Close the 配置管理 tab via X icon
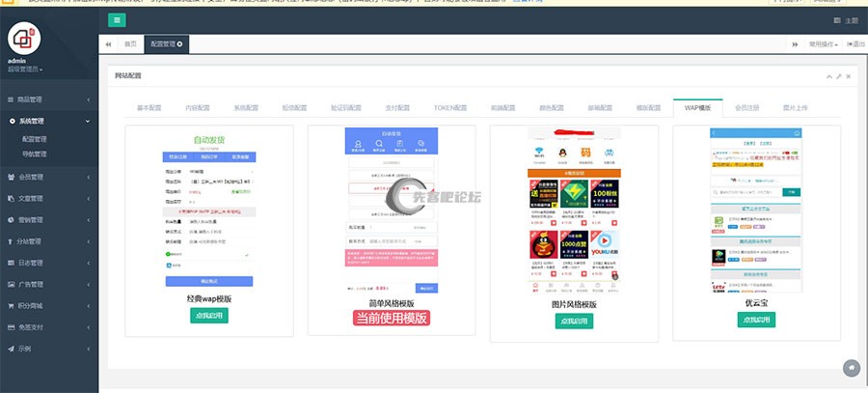 [179, 44]
